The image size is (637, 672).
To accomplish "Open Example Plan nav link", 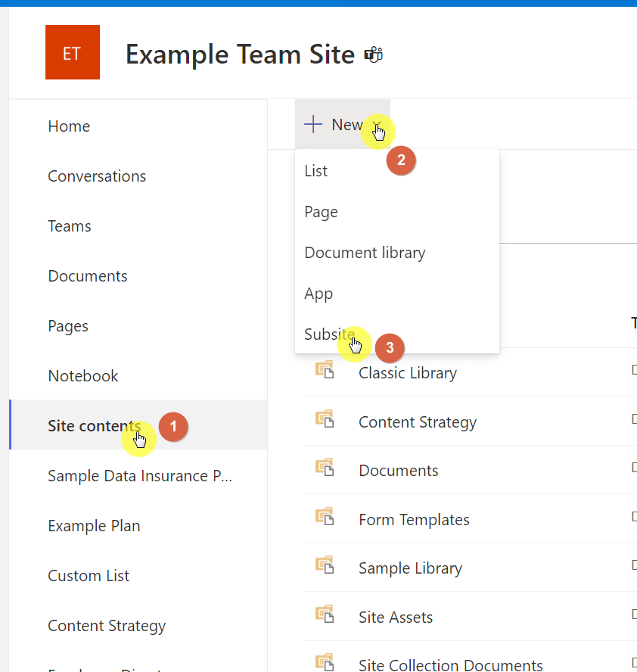I will pos(94,526).
